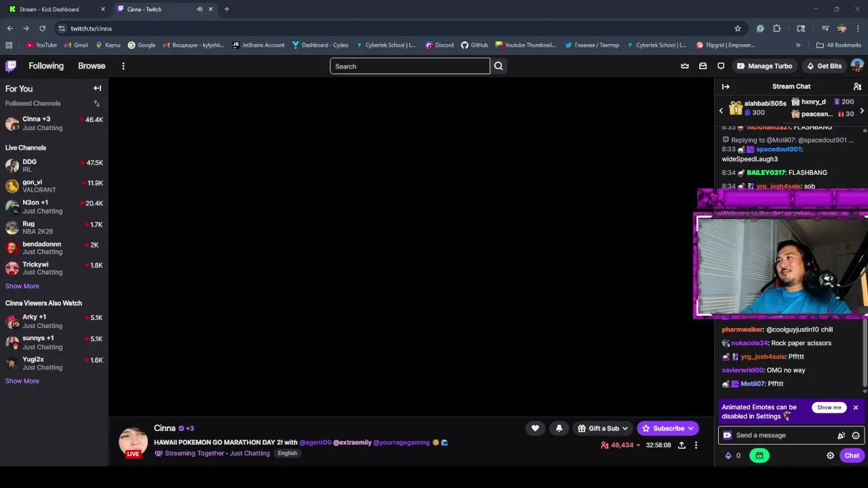Open the YouTube bookmark
This screenshot has height=488, width=868.
(41, 45)
